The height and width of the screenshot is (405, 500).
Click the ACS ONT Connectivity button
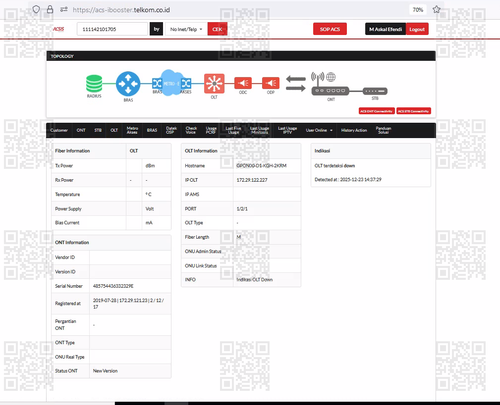coord(377,111)
